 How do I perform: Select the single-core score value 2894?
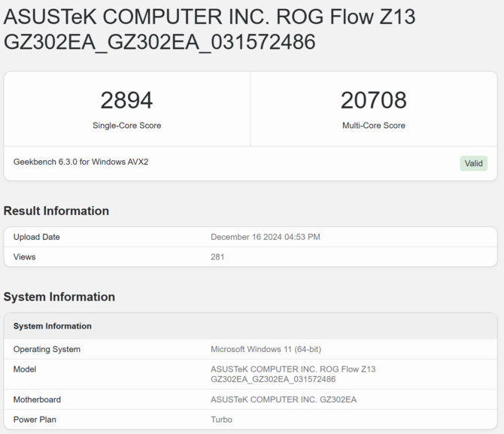tap(126, 100)
